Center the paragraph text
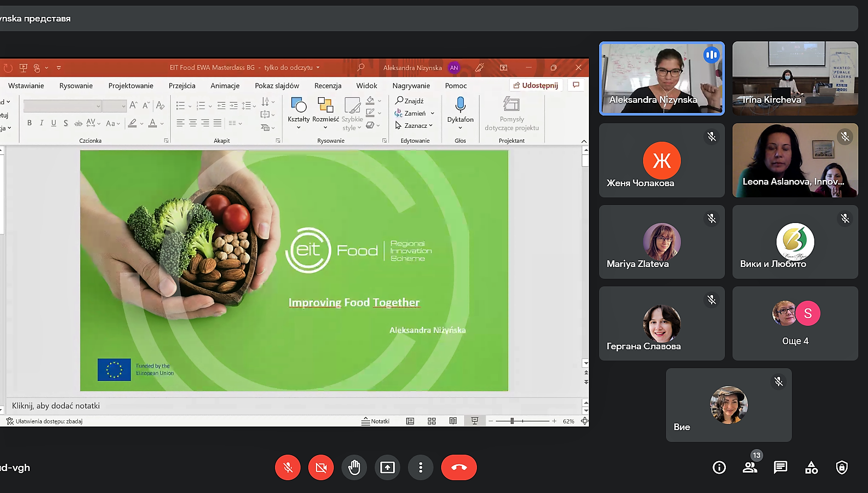The image size is (868, 493). [193, 123]
